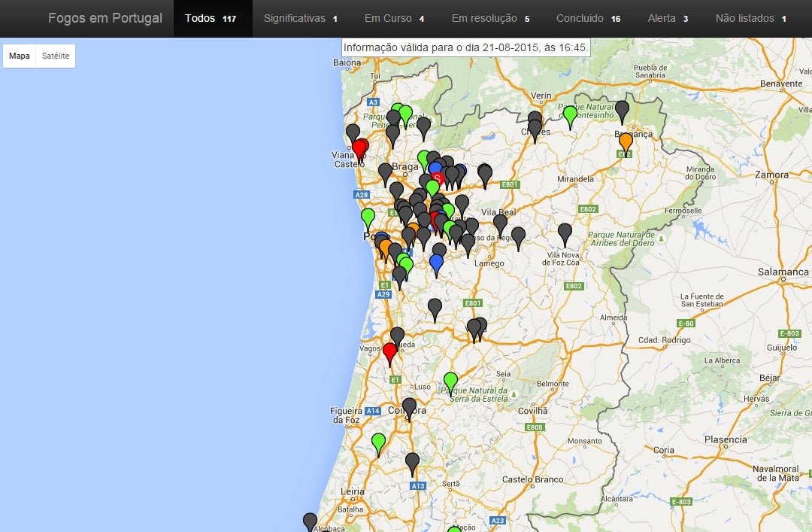This screenshot has height=532, width=812.
Task: Show Não listados fires
Action: [750, 18]
